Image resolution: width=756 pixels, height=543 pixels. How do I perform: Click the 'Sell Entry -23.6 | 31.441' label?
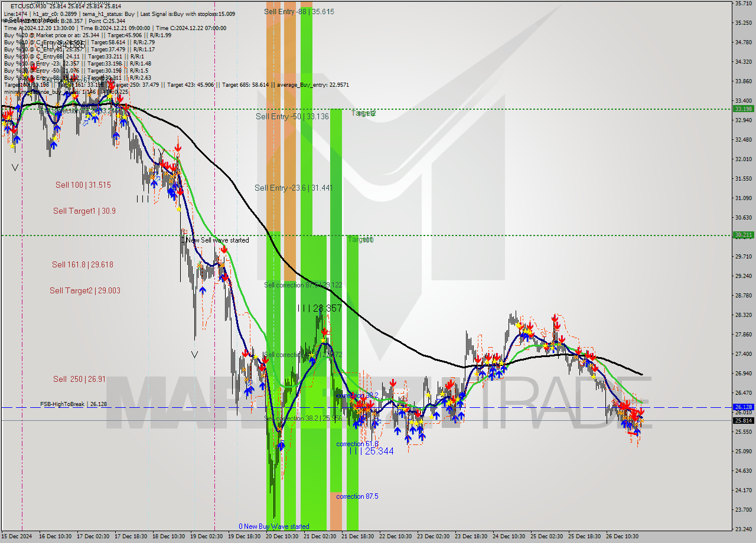pyautogui.click(x=294, y=188)
